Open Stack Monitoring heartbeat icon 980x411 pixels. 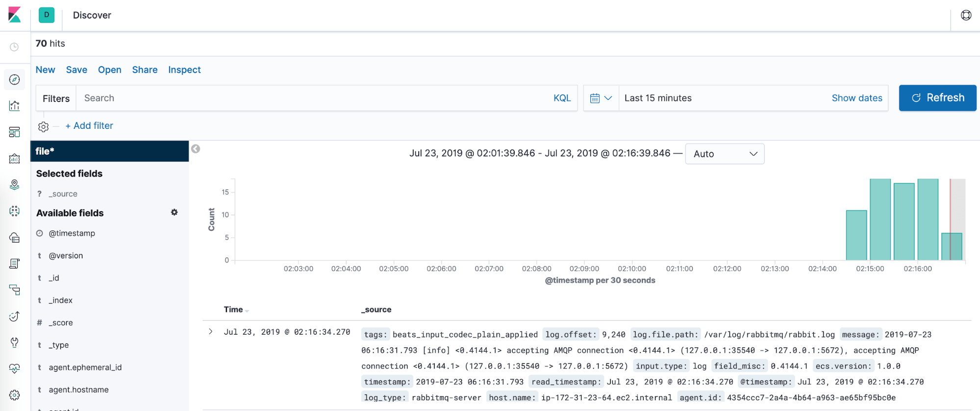click(15, 369)
